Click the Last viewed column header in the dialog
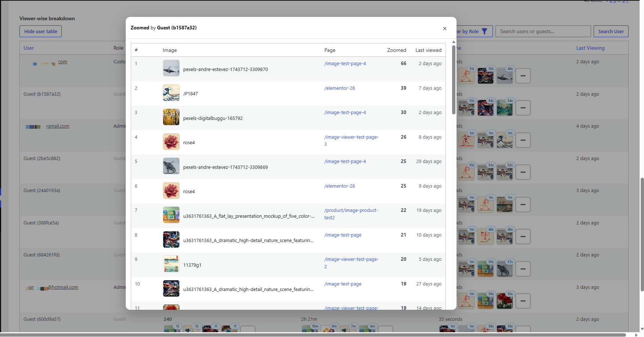Screen dimensions: 644x337 pos(429,50)
